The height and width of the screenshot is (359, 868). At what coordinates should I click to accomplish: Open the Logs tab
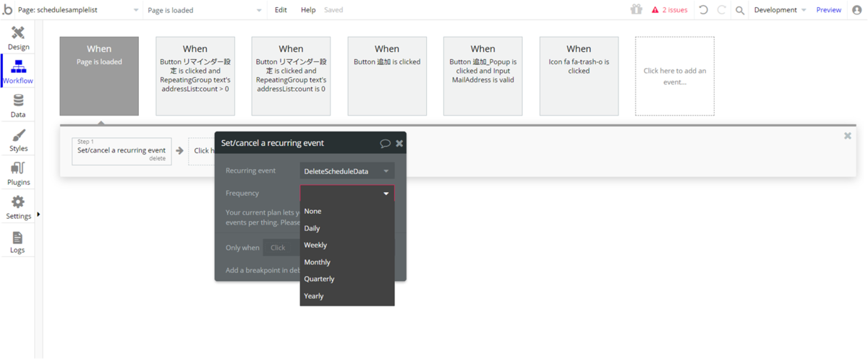(x=18, y=242)
